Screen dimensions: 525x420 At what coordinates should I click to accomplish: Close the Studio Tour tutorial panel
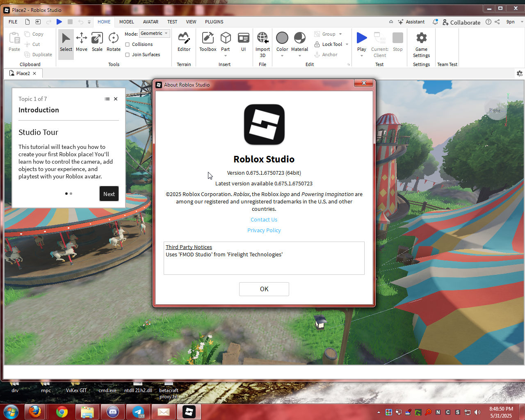click(x=116, y=99)
